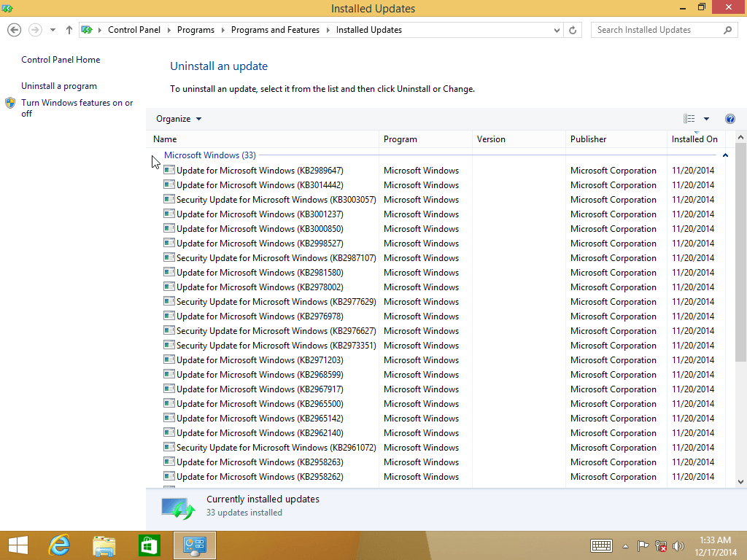Click icon of Security Update KB2987107
Viewport: 747px width, 560px height.
tap(169, 257)
